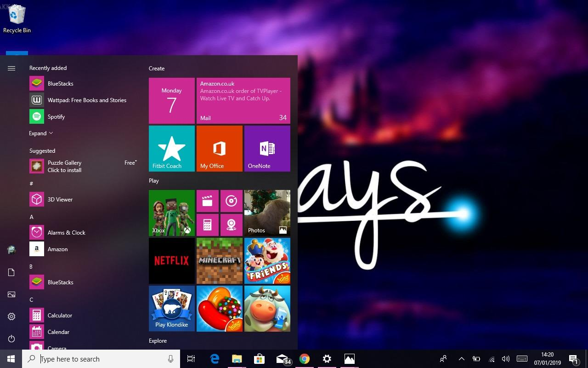Screen dimensions: 588x368
Task: Install the suggested Puzzle Gallery app
Action: (x=83, y=167)
